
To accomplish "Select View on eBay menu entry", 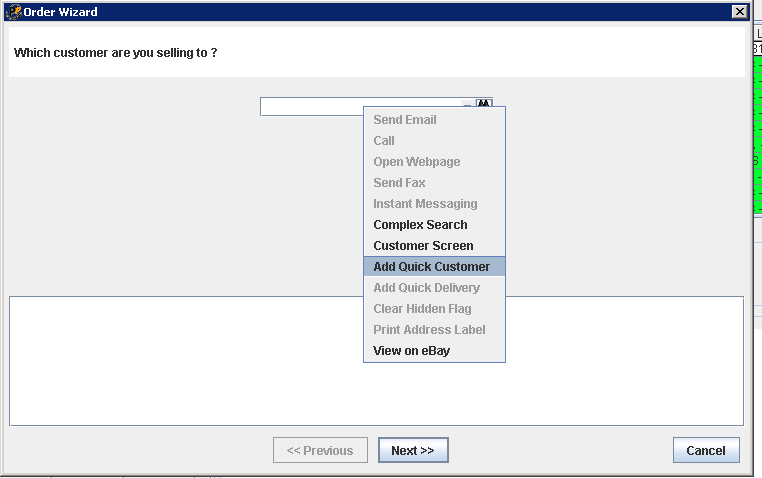I will click(411, 351).
